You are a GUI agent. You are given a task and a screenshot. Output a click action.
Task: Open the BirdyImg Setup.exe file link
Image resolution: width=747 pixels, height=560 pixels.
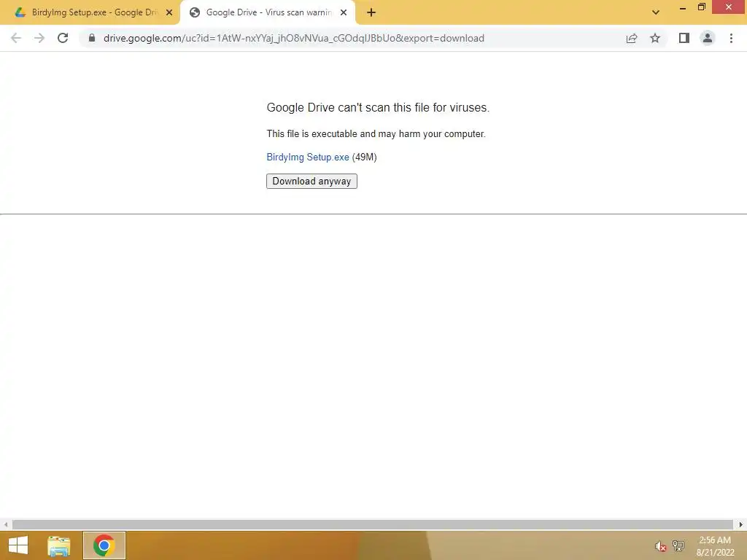pyautogui.click(x=308, y=157)
